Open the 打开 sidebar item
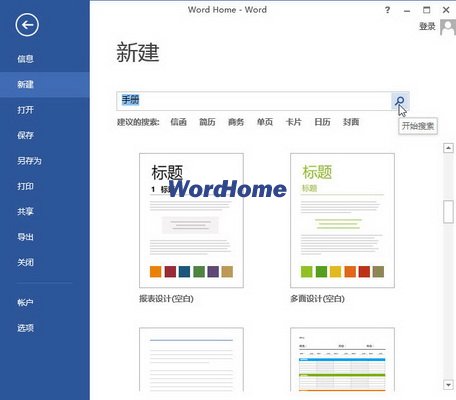The height and width of the screenshot is (400, 456). (25, 110)
